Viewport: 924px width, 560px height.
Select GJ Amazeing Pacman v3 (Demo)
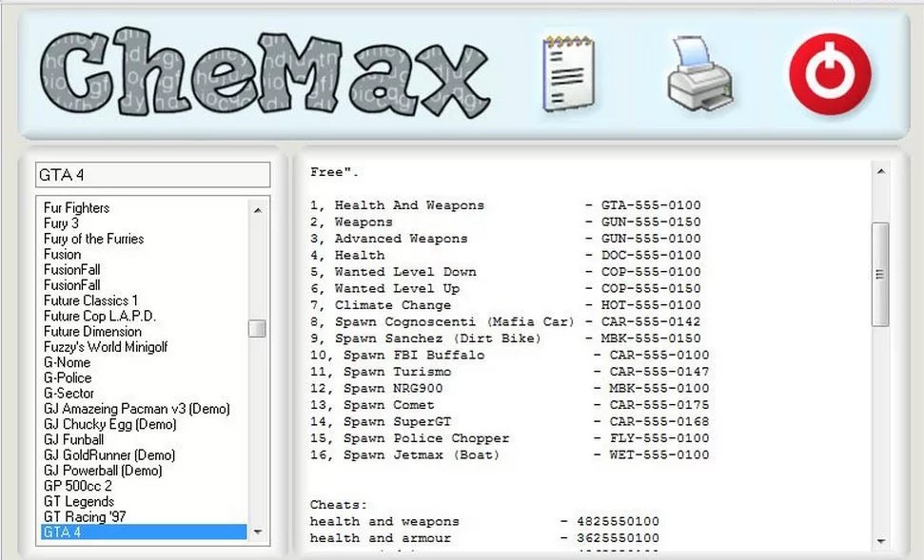137,409
